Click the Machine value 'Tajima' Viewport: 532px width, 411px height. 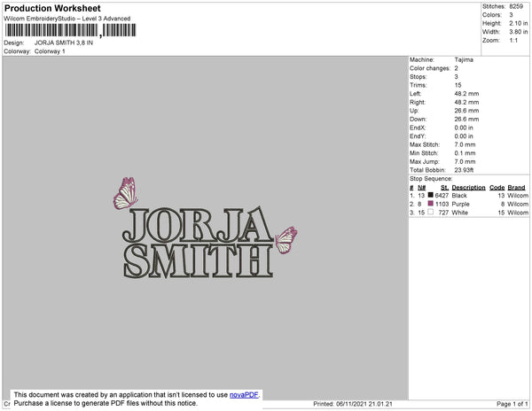(x=464, y=59)
